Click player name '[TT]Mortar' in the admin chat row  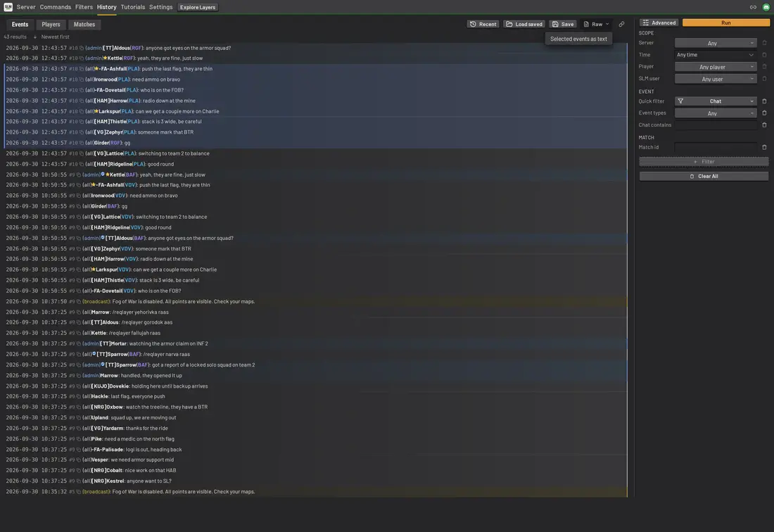113,343
